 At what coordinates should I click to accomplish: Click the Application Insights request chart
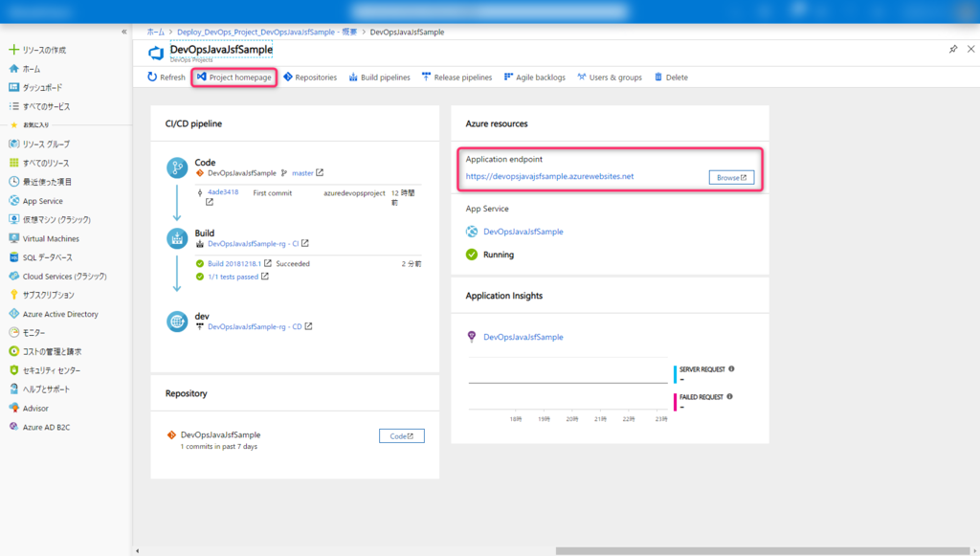tap(568, 384)
